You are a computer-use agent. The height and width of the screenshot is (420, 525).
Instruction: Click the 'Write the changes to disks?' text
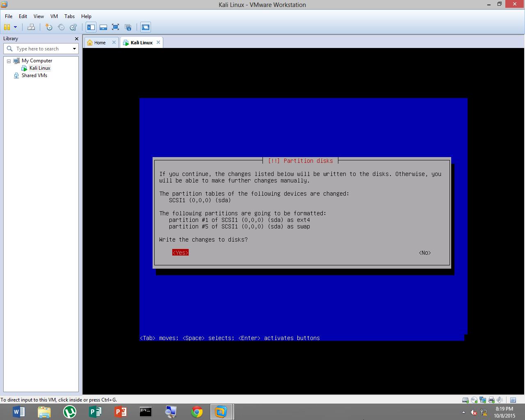click(x=203, y=240)
